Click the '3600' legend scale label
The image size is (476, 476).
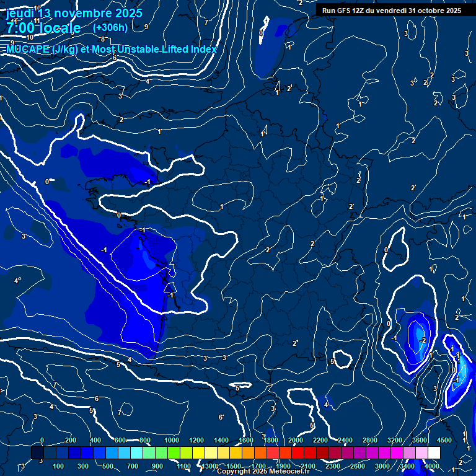[420, 440]
